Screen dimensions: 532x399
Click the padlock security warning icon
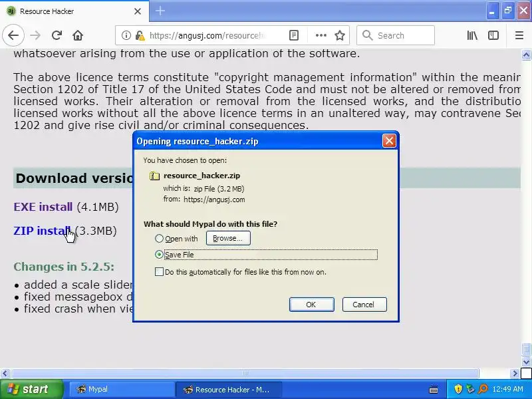139,35
